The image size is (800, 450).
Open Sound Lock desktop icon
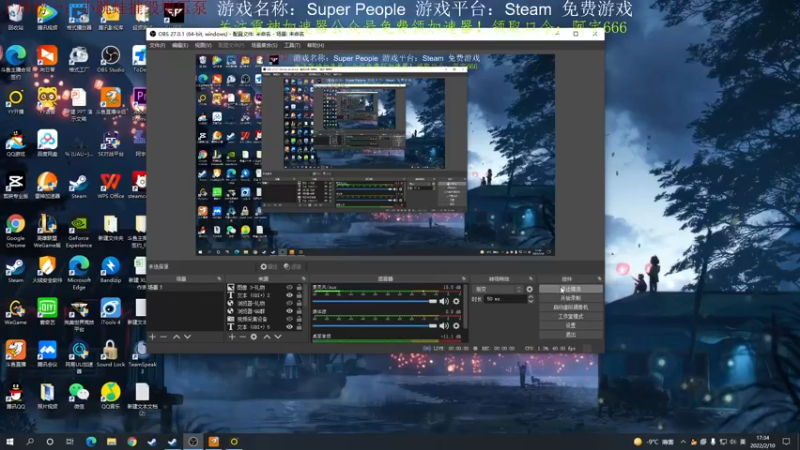(110, 354)
